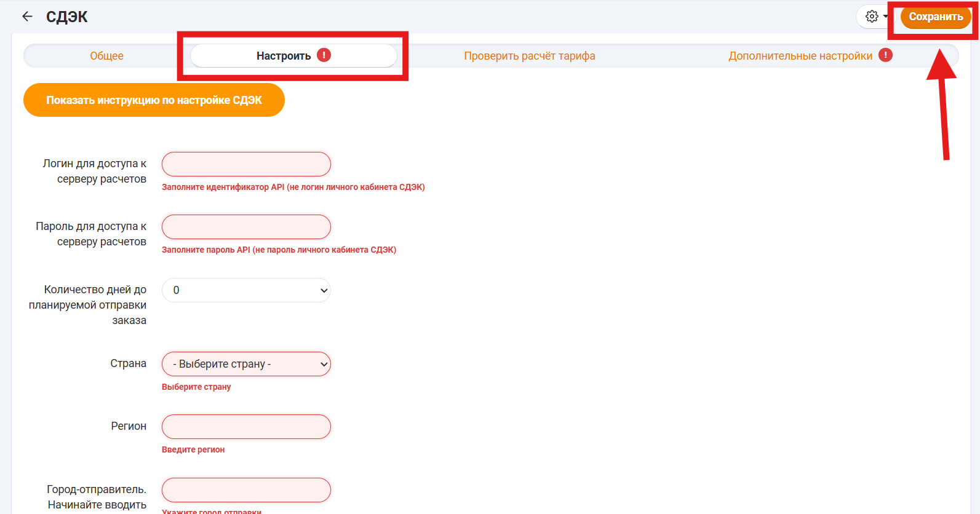Click into the Регион input field
The height and width of the screenshot is (514, 980).
click(246, 427)
